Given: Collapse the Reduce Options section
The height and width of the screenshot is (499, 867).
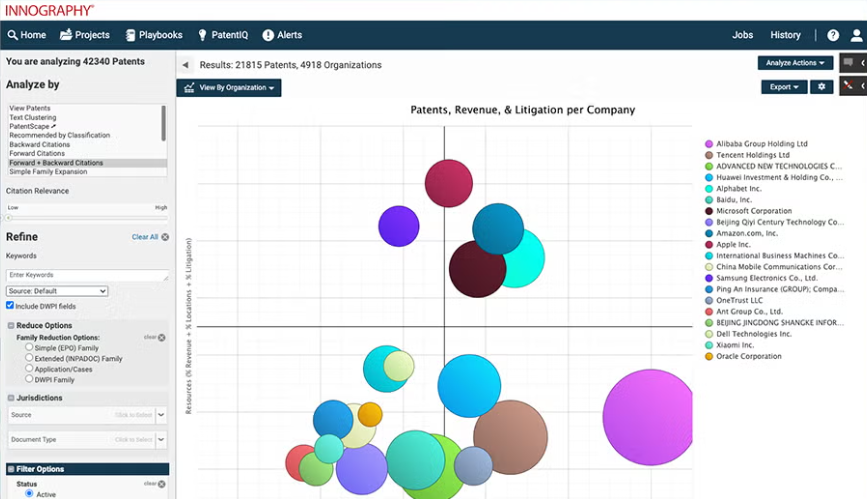Looking at the screenshot, I should (x=11, y=325).
